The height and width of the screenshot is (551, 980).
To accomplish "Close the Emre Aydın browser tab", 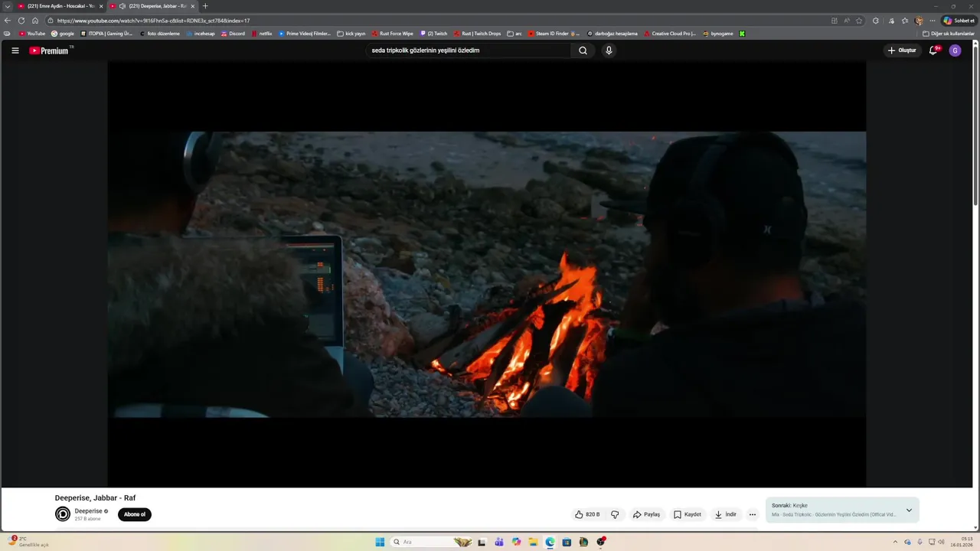I will [x=101, y=6].
